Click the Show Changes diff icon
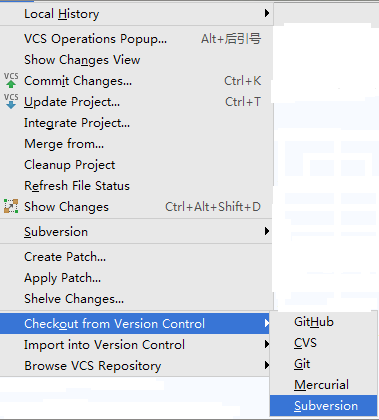379x420 pixels. click(11, 206)
